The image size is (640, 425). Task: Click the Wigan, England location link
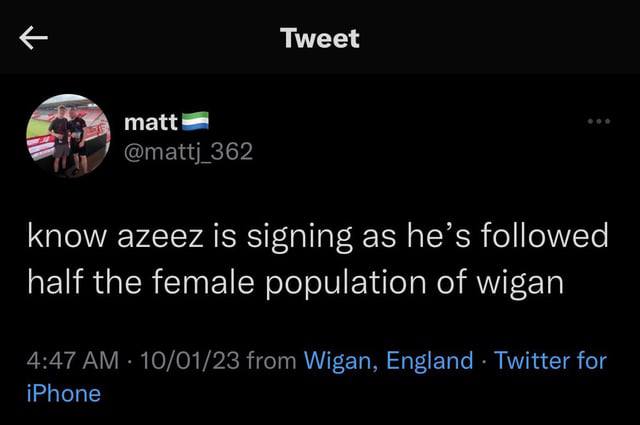tap(388, 360)
